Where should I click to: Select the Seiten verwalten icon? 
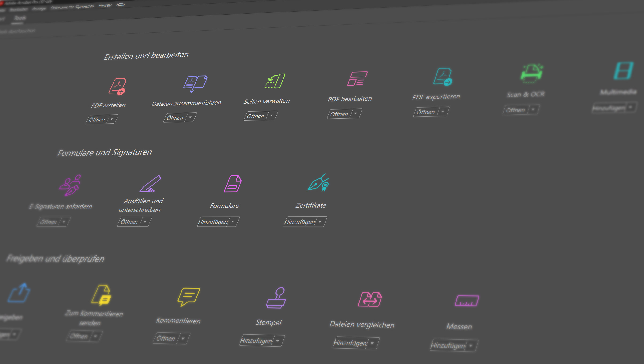click(275, 81)
